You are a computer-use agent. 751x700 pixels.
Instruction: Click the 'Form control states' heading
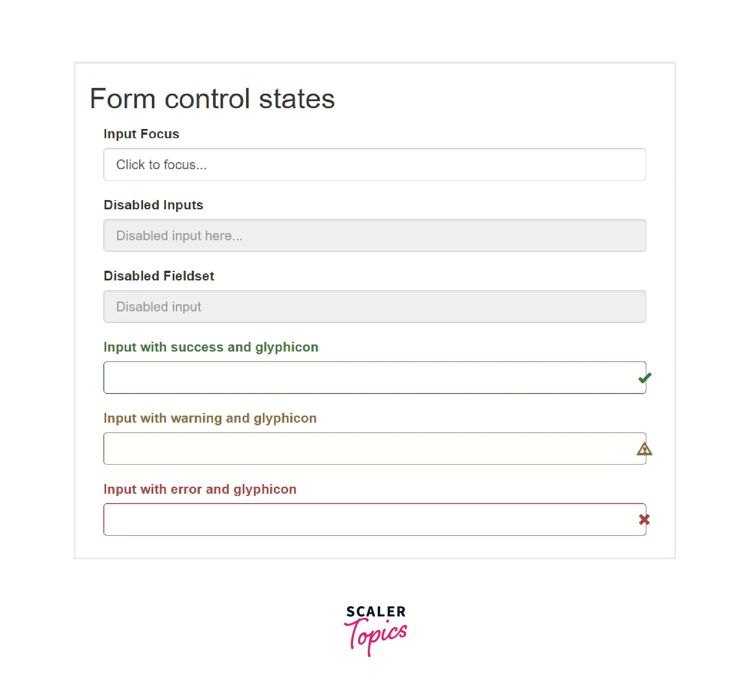click(x=212, y=98)
